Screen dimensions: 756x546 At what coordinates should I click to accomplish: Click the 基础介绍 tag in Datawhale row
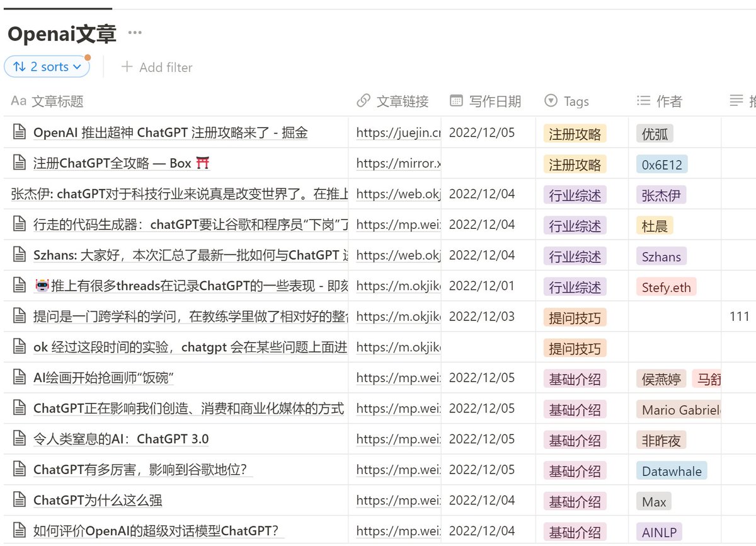(x=575, y=471)
